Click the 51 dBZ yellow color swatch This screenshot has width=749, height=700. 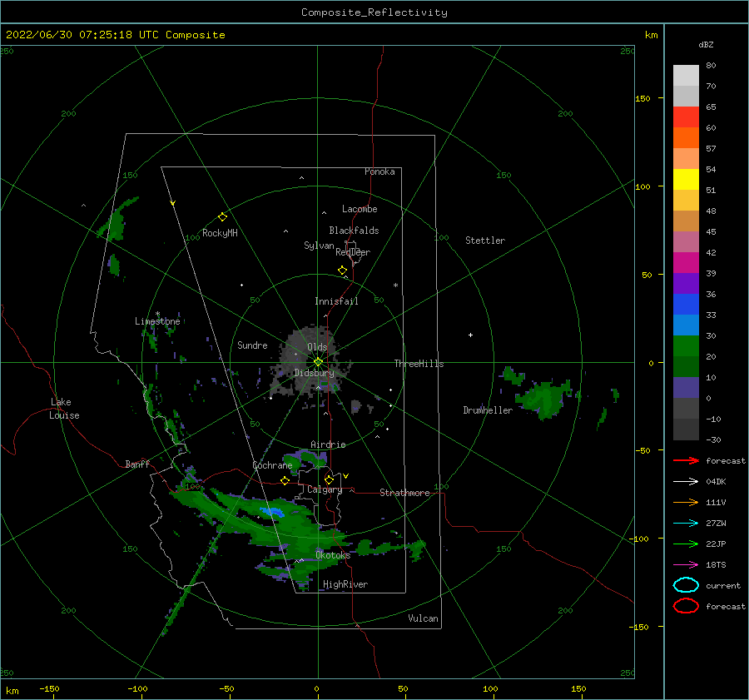[686, 179]
